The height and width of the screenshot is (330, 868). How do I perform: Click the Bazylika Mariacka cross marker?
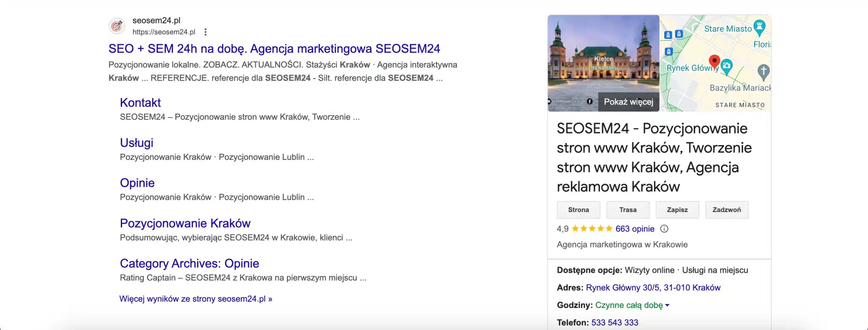[763, 73]
